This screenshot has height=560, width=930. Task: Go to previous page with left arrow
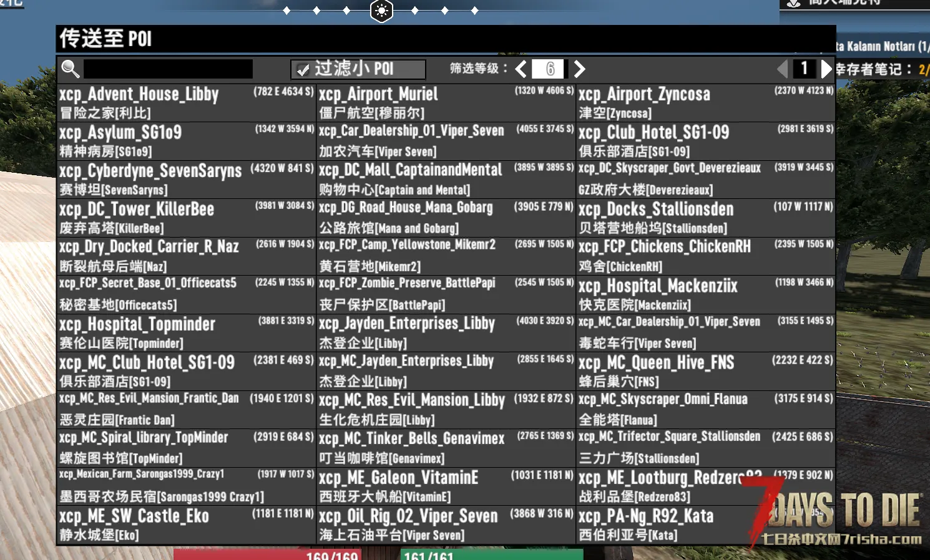pyautogui.click(x=782, y=69)
